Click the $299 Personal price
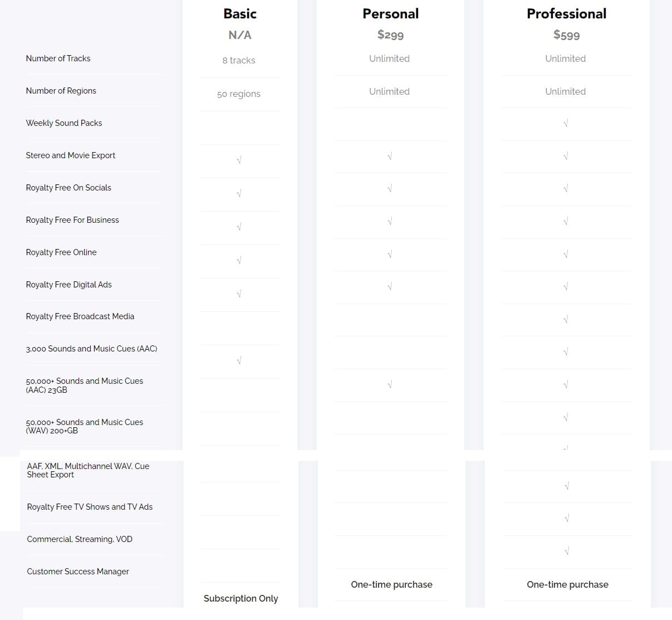The image size is (672, 620). [x=390, y=35]
